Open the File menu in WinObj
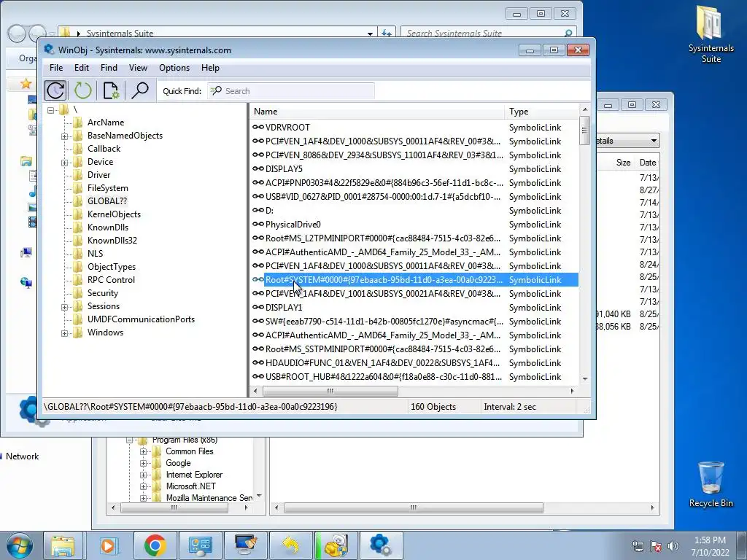The image size is (747, 560). [x=56, y=68]
